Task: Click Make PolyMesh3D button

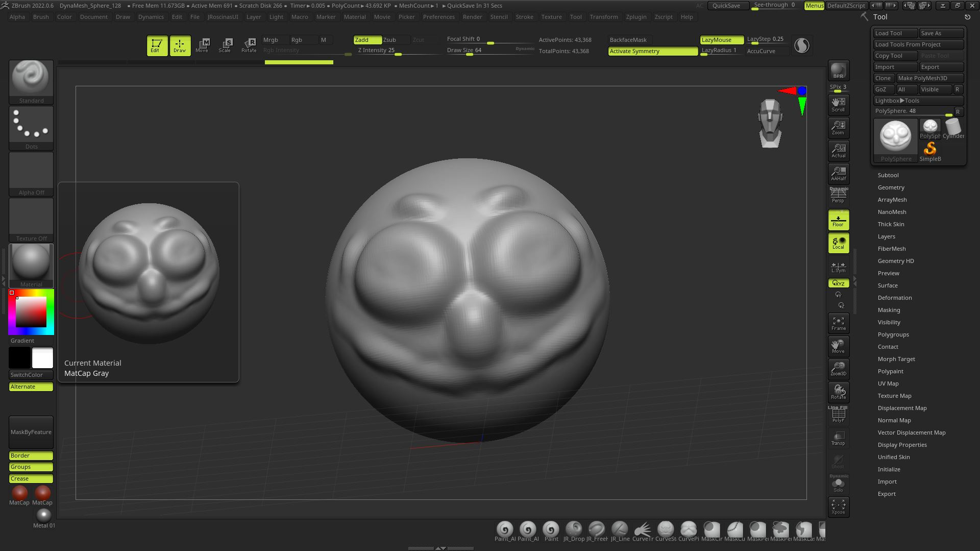Action: (930, 78)
